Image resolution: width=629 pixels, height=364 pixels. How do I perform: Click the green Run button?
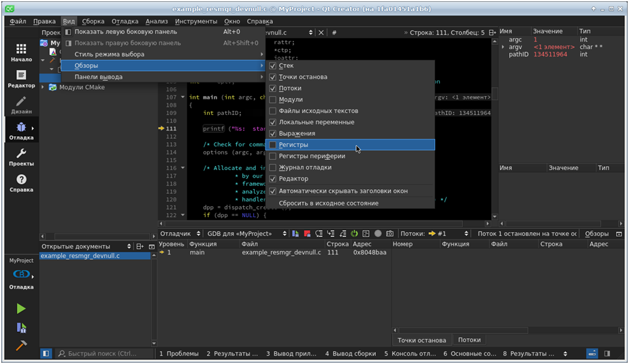coord(21,308)
